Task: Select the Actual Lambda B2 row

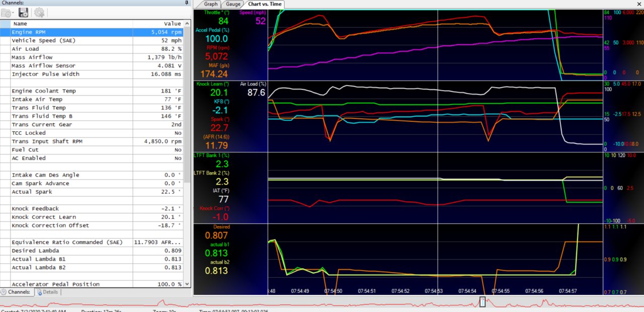Action: (x=92, y=267)
